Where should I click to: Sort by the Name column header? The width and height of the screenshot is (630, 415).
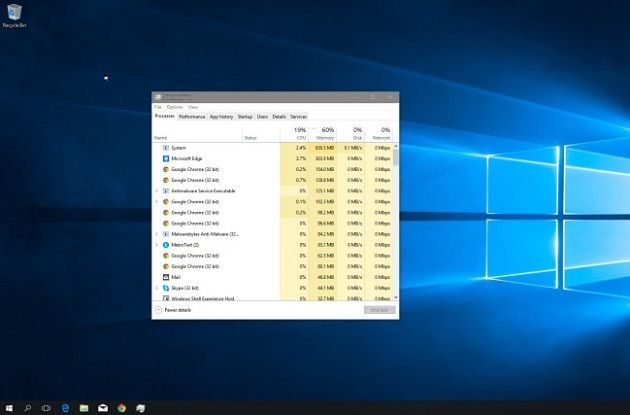click(x=197, y=134)
